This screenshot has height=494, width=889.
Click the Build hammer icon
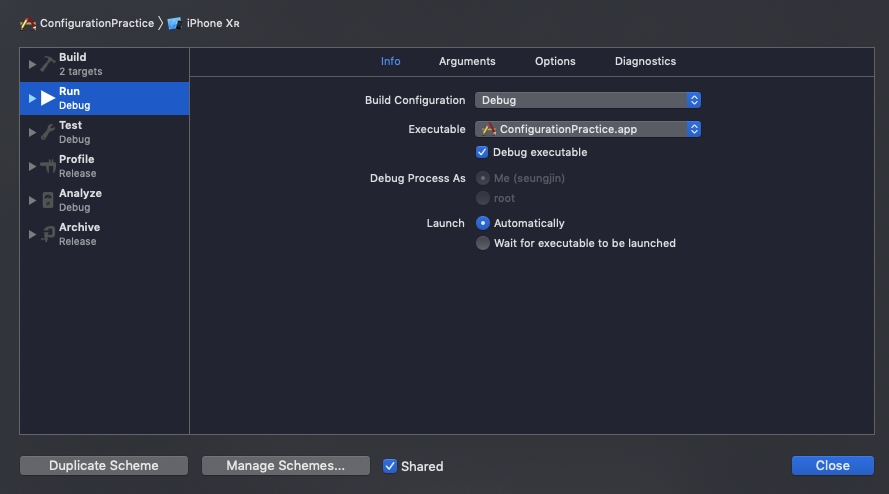point(48,64)
